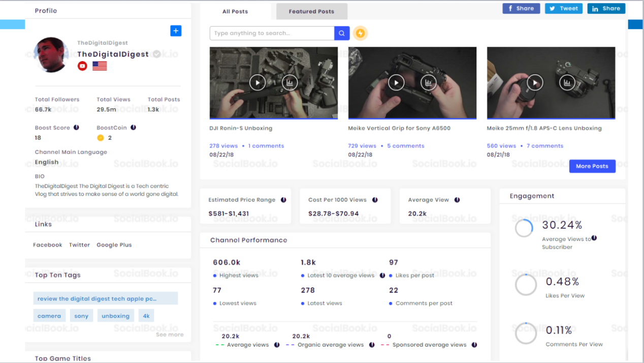Click the Top Game Titles heading
This screenshot has height=363, width=644.
pos(63,358)
